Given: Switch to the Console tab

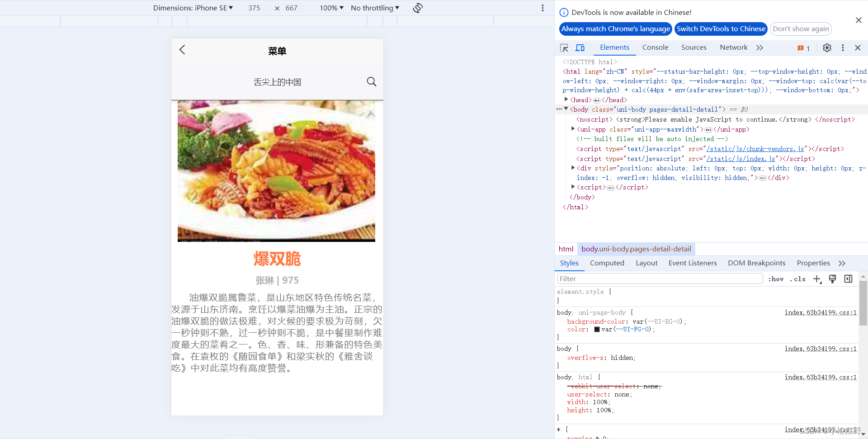Looking at the screenshot, I should click(655, 47).
